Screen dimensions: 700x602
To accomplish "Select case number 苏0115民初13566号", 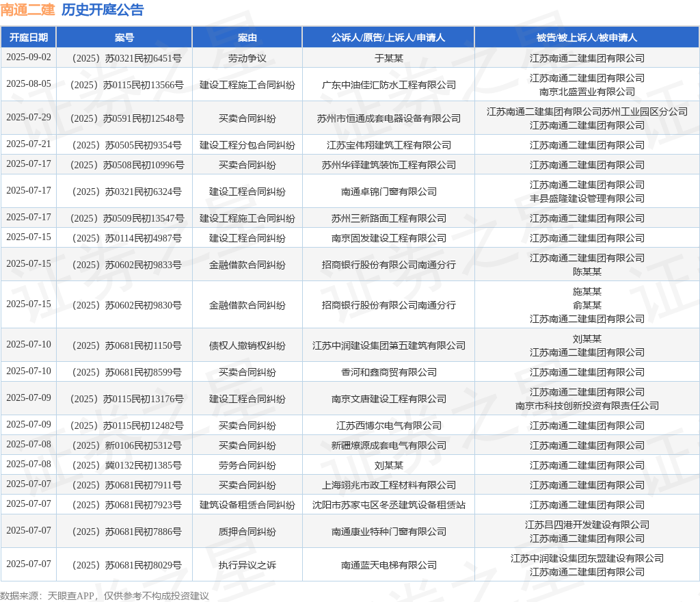I will click(x=126, y=85).
